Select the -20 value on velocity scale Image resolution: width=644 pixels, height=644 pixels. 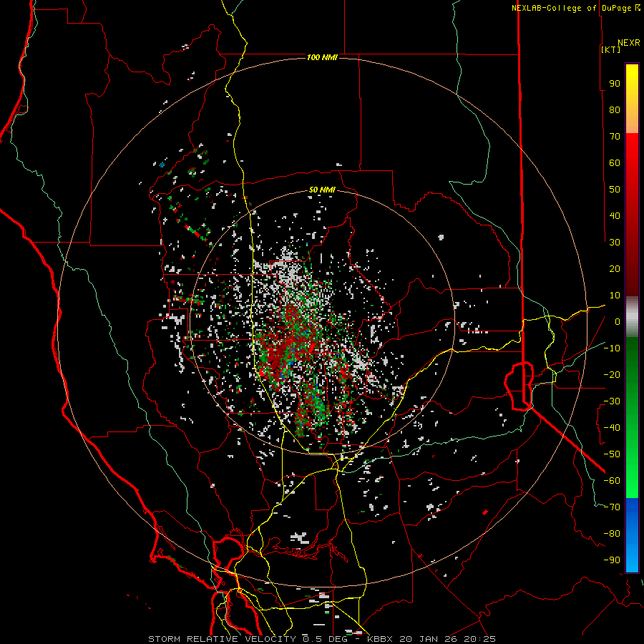coord(612,374)
